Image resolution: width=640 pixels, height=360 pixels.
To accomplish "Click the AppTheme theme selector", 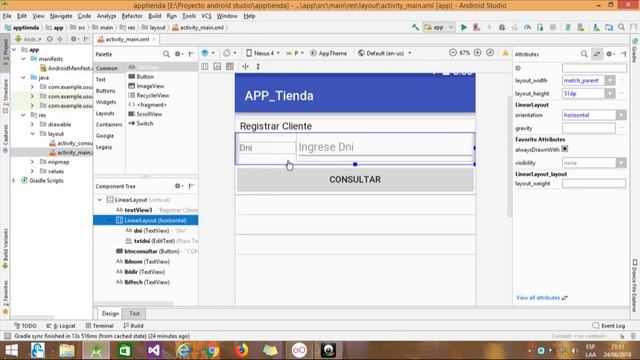I will click(x=329, y=53).
